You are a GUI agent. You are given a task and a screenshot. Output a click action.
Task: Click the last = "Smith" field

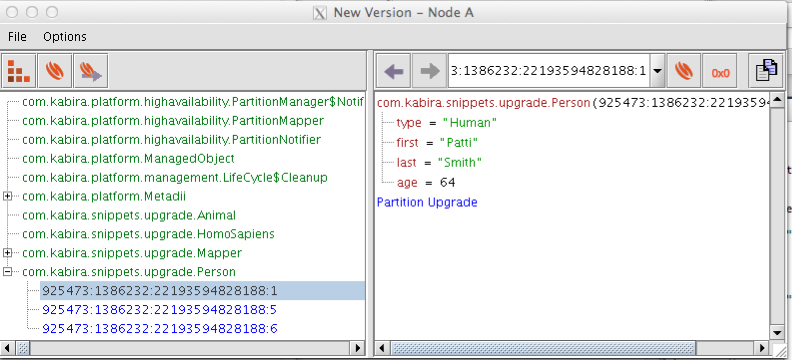pyautogui.click(x=439, y=163)
